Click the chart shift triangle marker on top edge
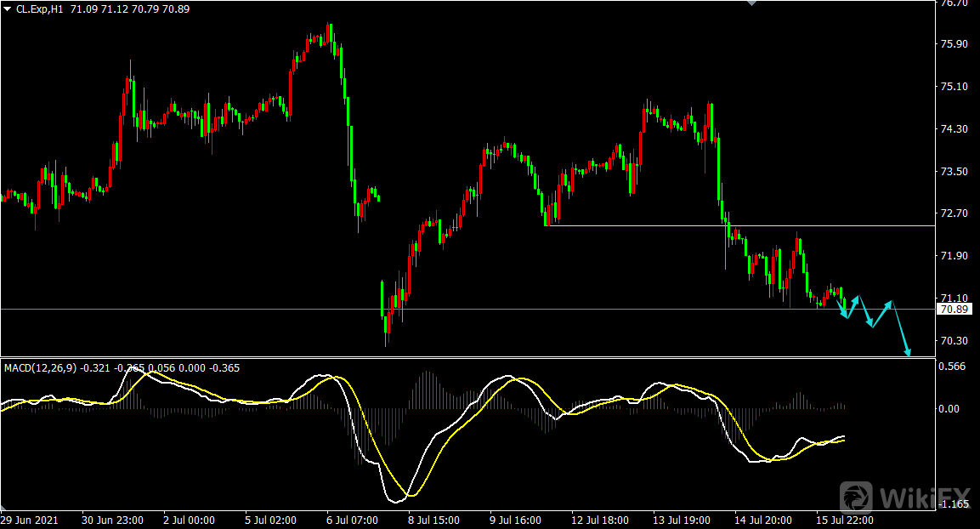Image resolution: width=980 pixels, height=529 pixels. 751,3
